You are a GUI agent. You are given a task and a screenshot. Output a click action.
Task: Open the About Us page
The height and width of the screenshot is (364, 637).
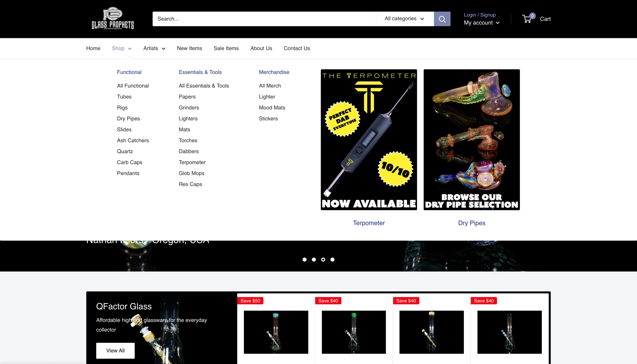261,48
